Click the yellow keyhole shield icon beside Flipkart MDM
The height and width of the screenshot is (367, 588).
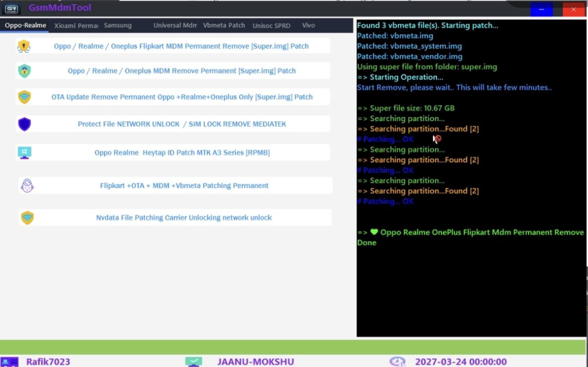(x=24, y=46)
